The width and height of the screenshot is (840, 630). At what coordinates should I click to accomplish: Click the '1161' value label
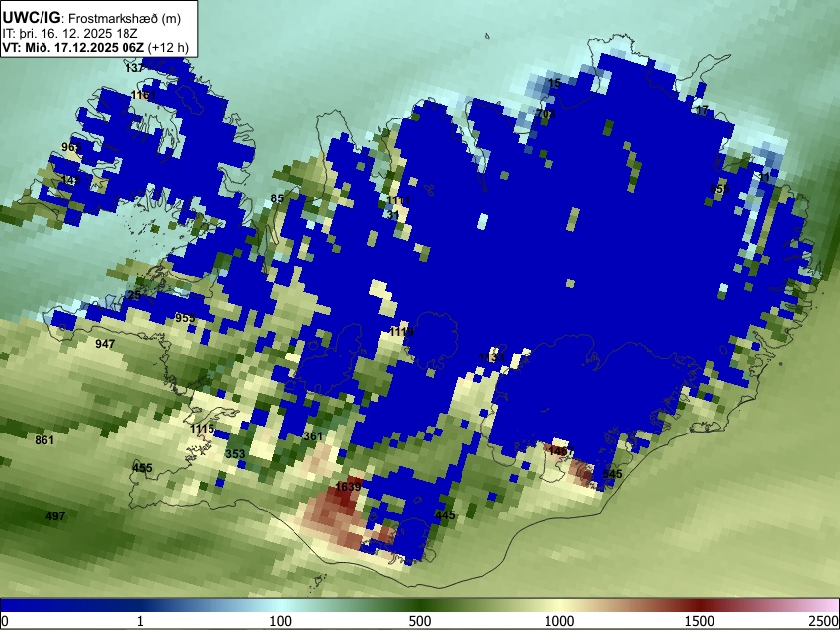(x=143, y=95)
